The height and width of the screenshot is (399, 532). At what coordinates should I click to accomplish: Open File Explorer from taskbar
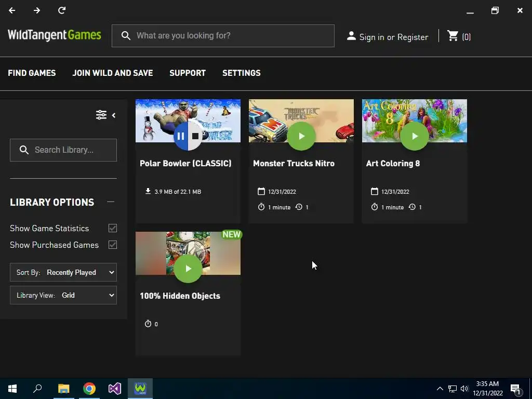click(x=63, y=389)
